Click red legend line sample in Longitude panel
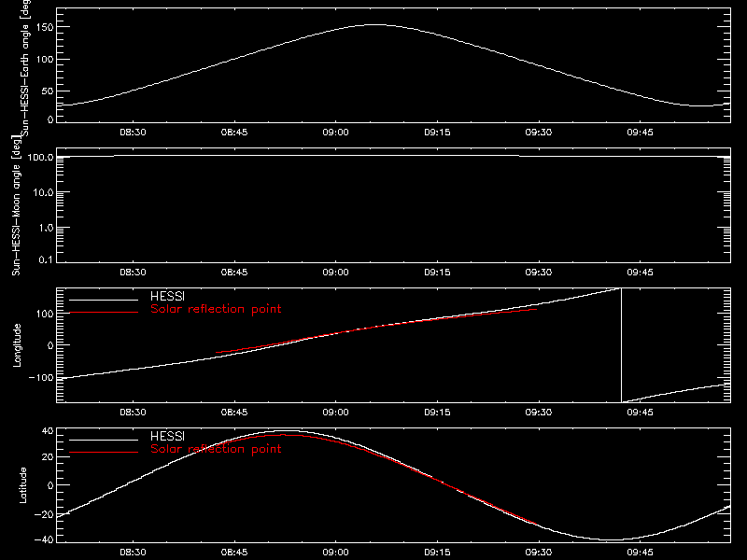This screenshot has width=747, height=560. 104,313
